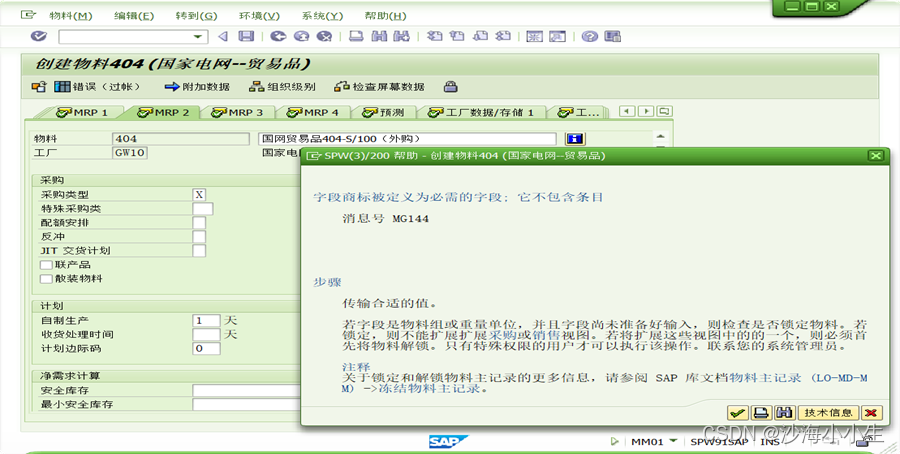Click the 组织级别 button
The width and height of the screenshot is (900, 454).
tap(282, 87)
